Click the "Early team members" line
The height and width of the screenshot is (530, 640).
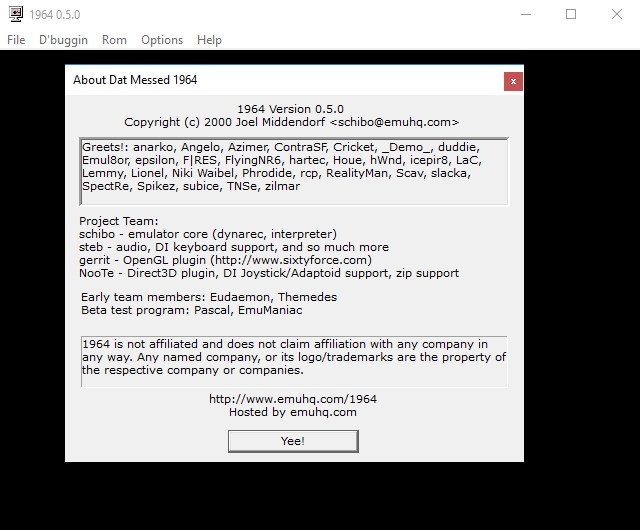click(209, 297)
